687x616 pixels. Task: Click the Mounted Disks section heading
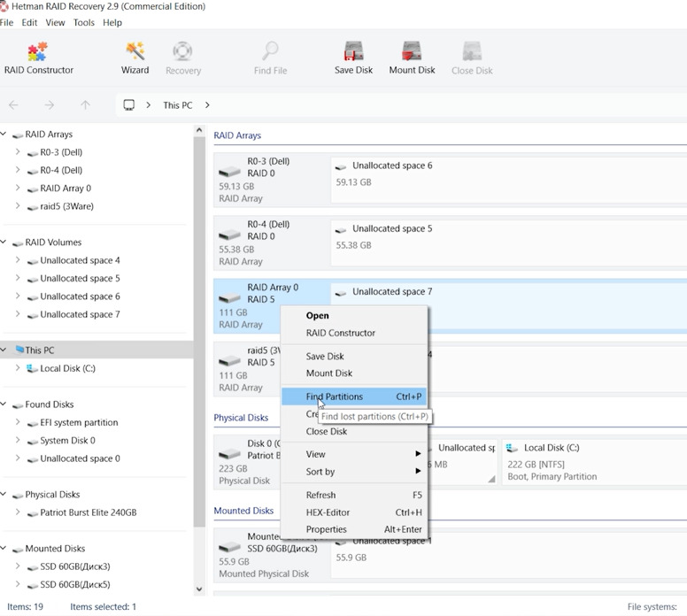click(x=243, y=511)
